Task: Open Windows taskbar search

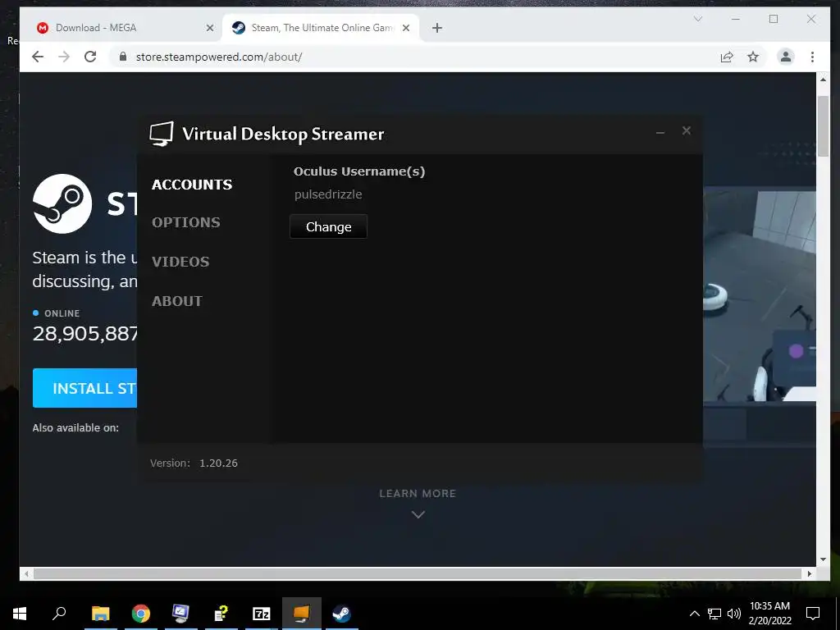Action: click(59, 614)
